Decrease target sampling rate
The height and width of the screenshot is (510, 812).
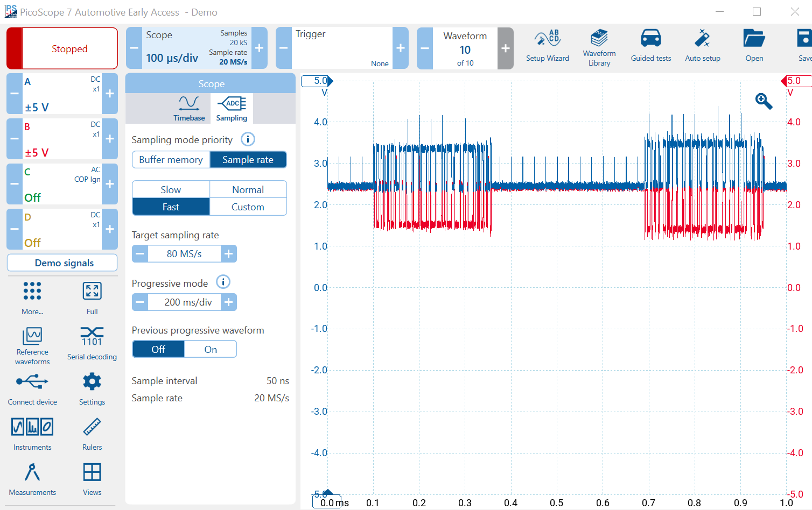click(140, 253)
